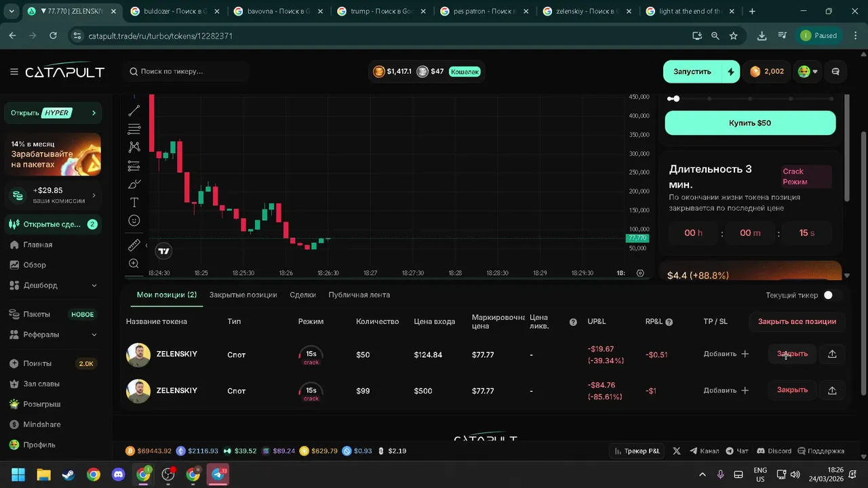Viewport: 868px width, 488px height.
Task: Click the Запустить button
Action: (692, 72)
